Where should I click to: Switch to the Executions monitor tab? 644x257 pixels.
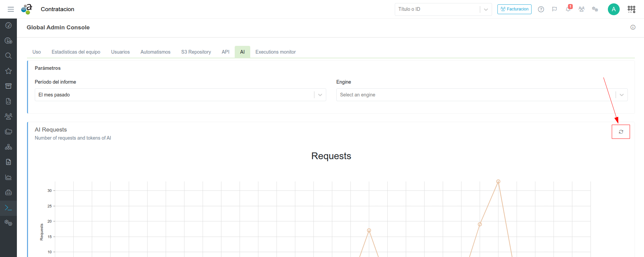(x=275, y=52)
